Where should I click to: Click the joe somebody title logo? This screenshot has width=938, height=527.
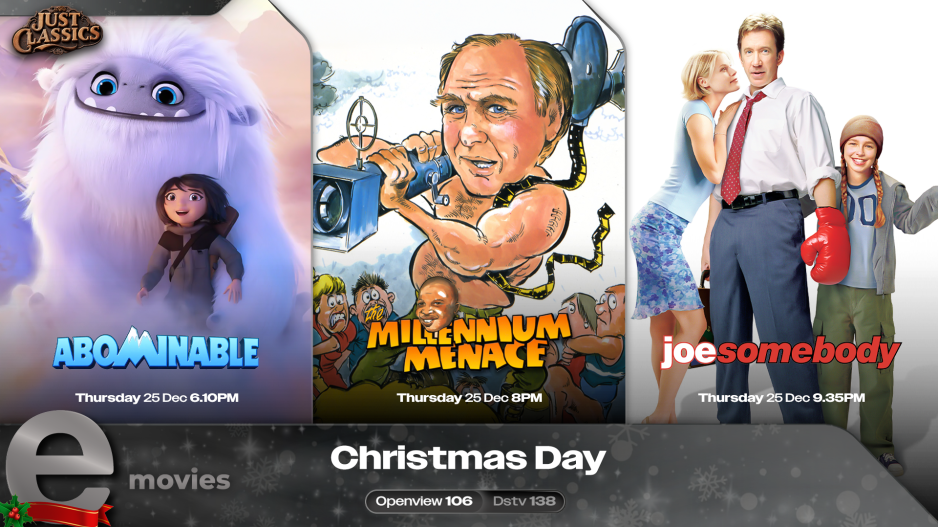tap(781, 351)
